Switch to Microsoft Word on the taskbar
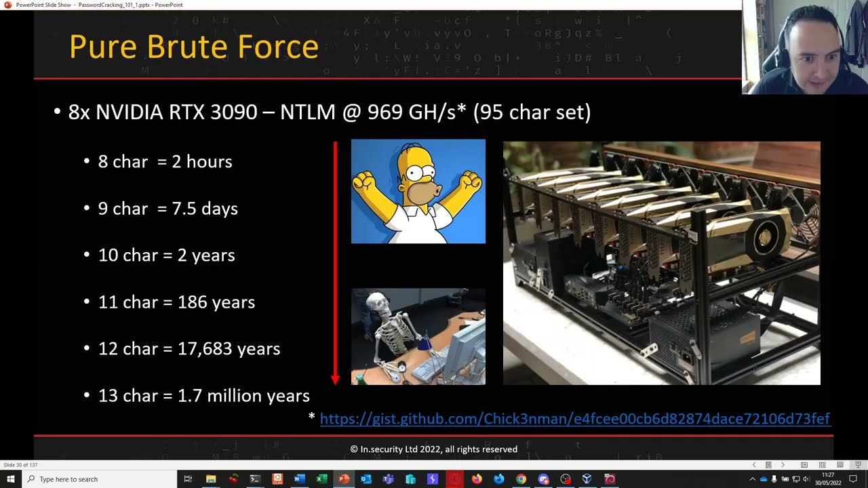 point(300,479)
